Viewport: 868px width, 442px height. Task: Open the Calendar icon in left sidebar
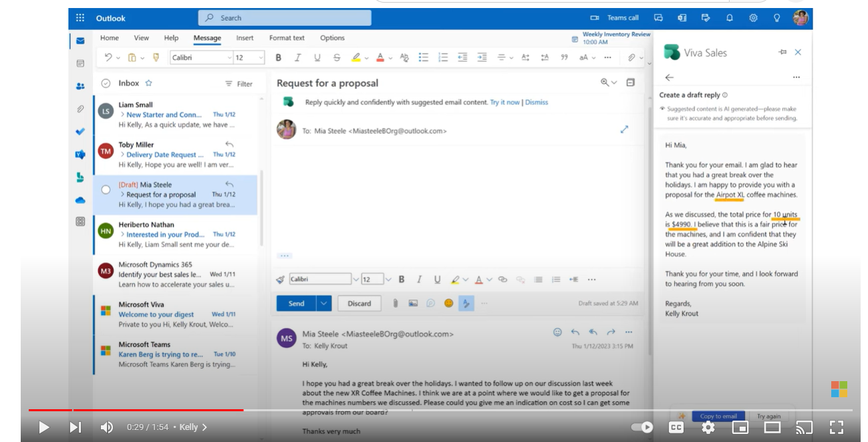[x=80, y=63]
